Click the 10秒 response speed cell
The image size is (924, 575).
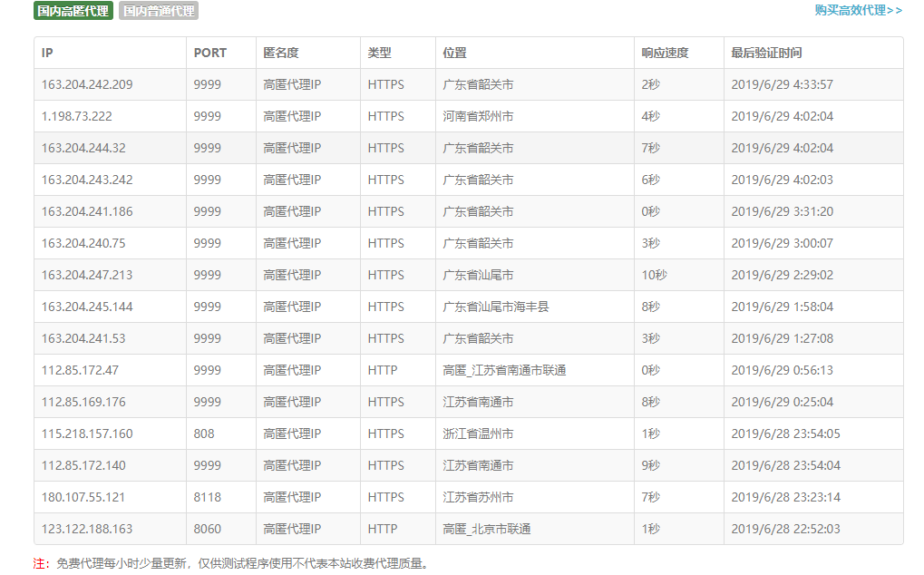pyautogui.click(x=654, y=276)
